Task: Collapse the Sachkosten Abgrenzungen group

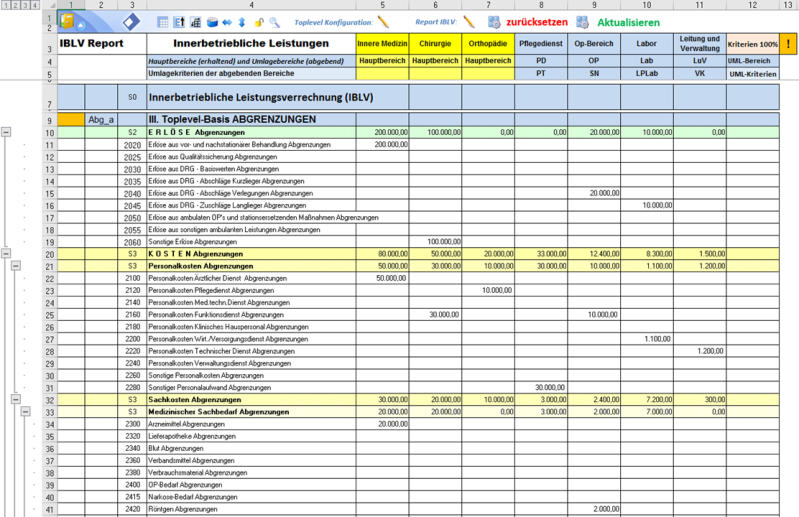Action: pyautogui.click(x=15, y=398)
